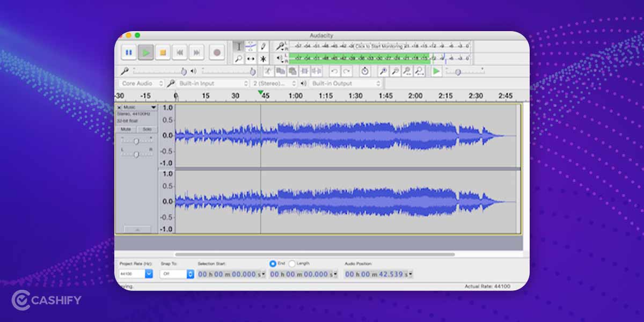The image size is (644, 322).
Task: Adjust the track pan slider
Action: pos(137,155)
